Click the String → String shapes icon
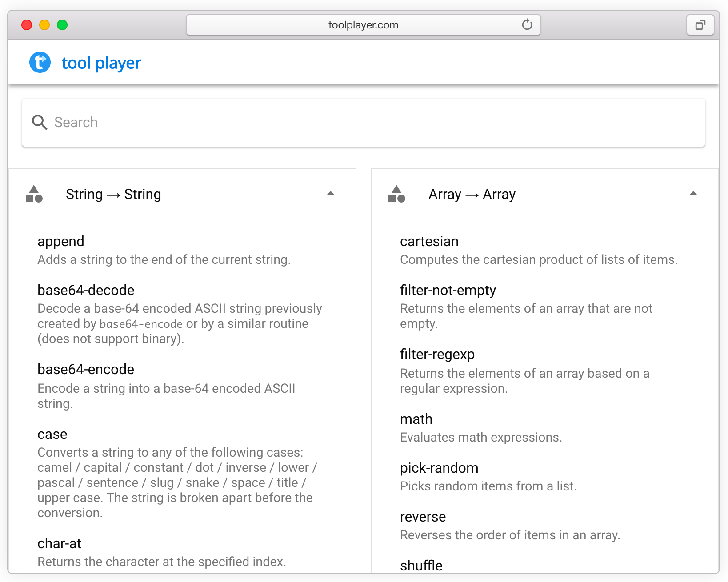This screenshot has width=728, height=582. 34,194
